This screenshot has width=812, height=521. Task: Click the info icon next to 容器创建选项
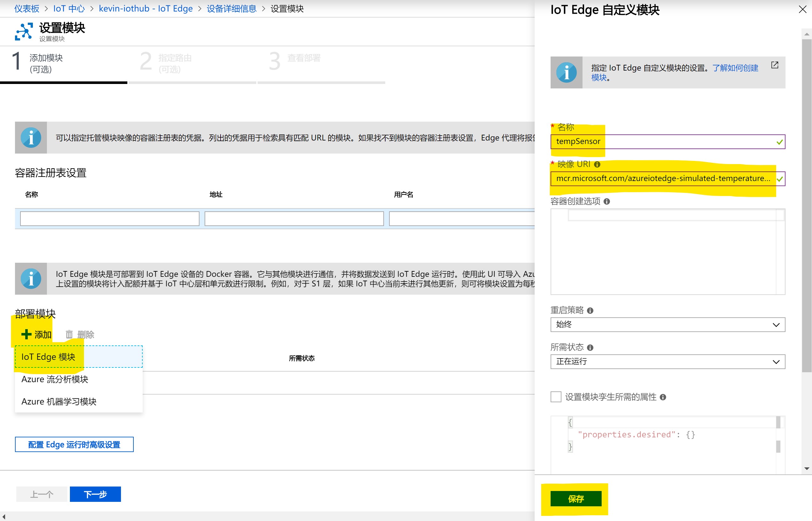[607, 202]
